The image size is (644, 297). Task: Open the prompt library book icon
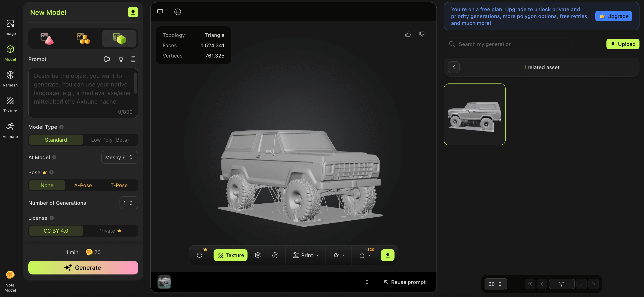(133, 59)
